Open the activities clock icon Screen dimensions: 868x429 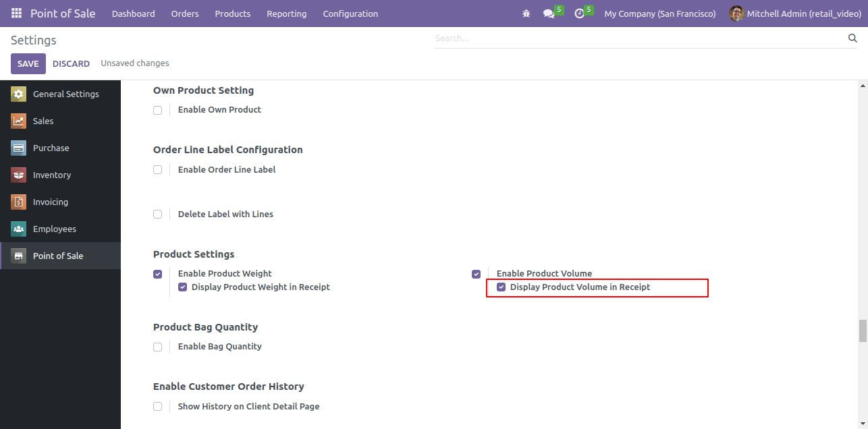[579, 13]
